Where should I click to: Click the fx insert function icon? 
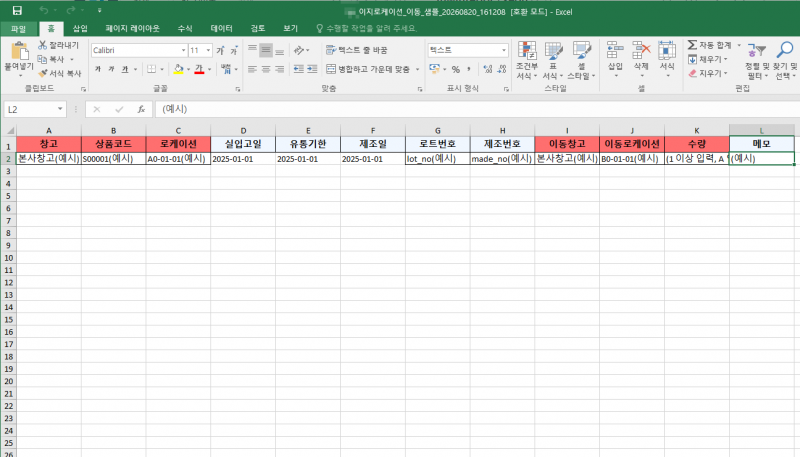[141, 109]
